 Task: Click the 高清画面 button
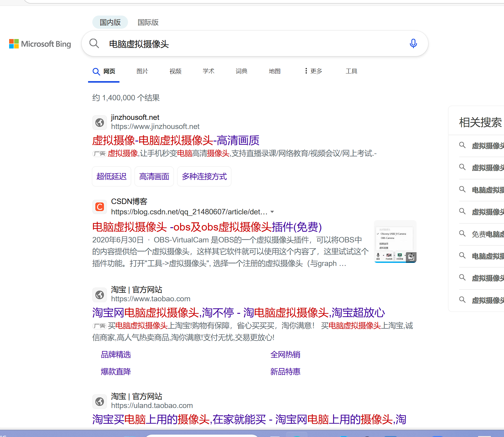[x=154, y=176]
